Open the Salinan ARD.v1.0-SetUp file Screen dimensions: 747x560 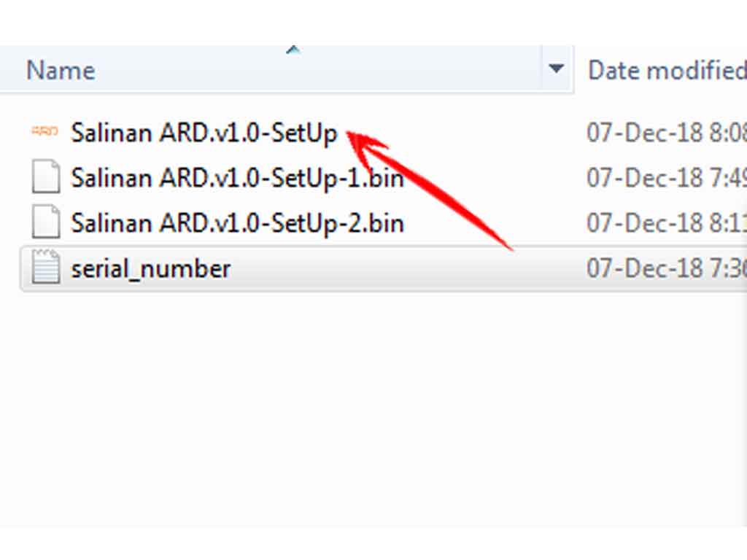[x=204, y=133]
